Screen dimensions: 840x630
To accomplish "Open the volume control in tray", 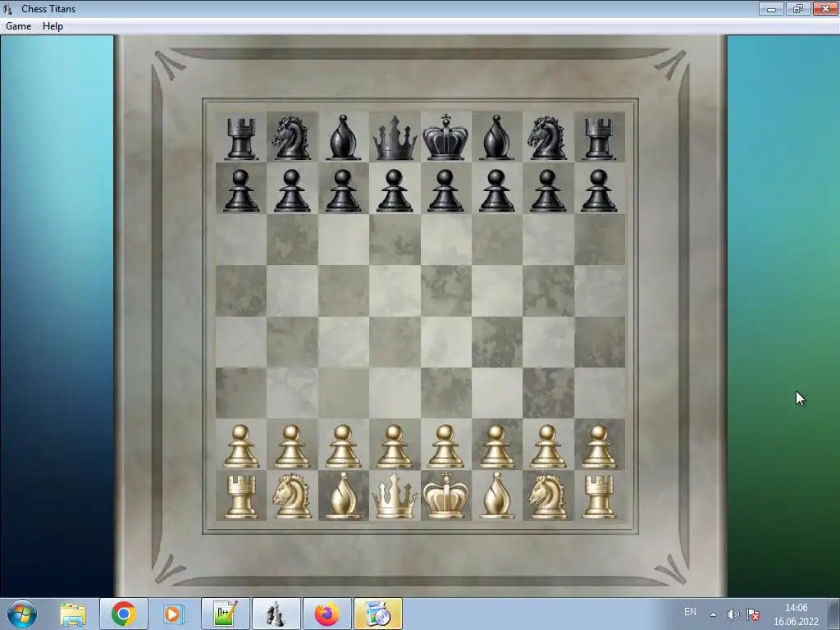I will click(x=733, y=614).
